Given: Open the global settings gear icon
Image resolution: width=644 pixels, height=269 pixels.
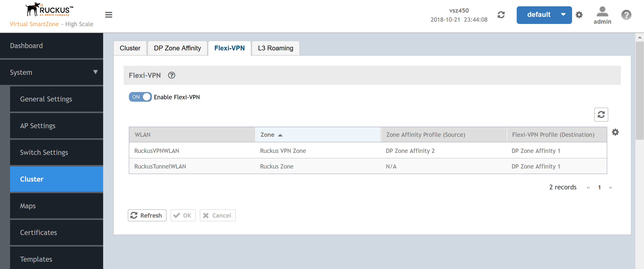Looking at the screenshot, I should (579, 15).
